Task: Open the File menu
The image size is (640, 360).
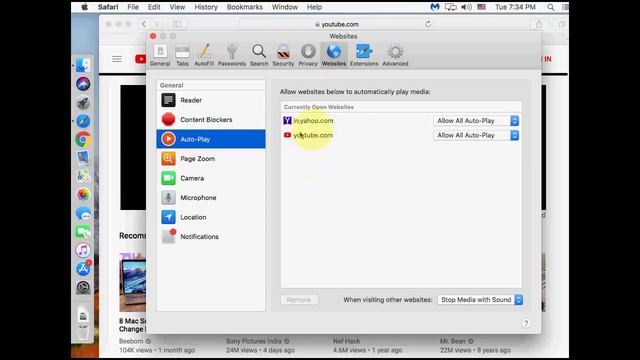Action: pyautogui.click(x=133, y=7)
